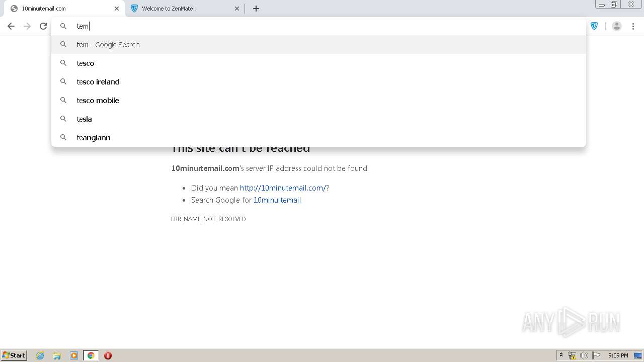
Task: Click the Chrome icon in the taskbar
Action: pyautogui.click(x=91, y=355)
